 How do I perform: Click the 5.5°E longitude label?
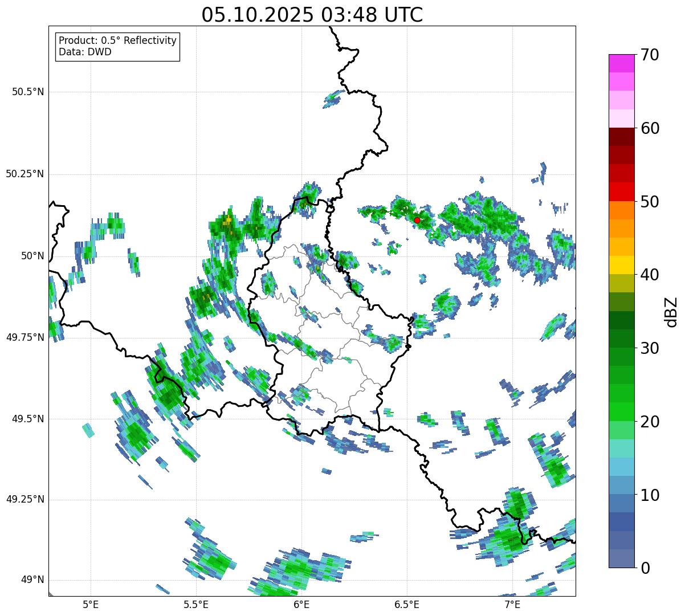click(x=196, y=604)
